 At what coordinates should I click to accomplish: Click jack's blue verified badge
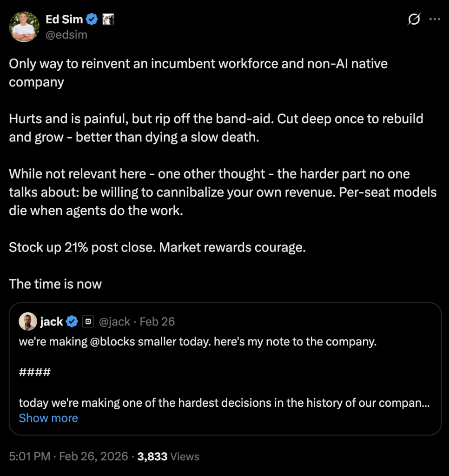(x=72, y=321)
